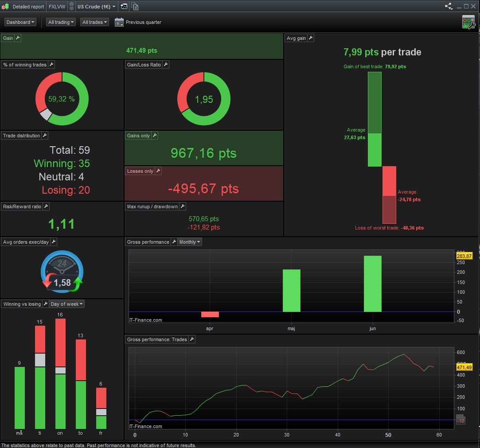Click the green maj bar in monthly chart
The image size is (480, 448).
292,290
